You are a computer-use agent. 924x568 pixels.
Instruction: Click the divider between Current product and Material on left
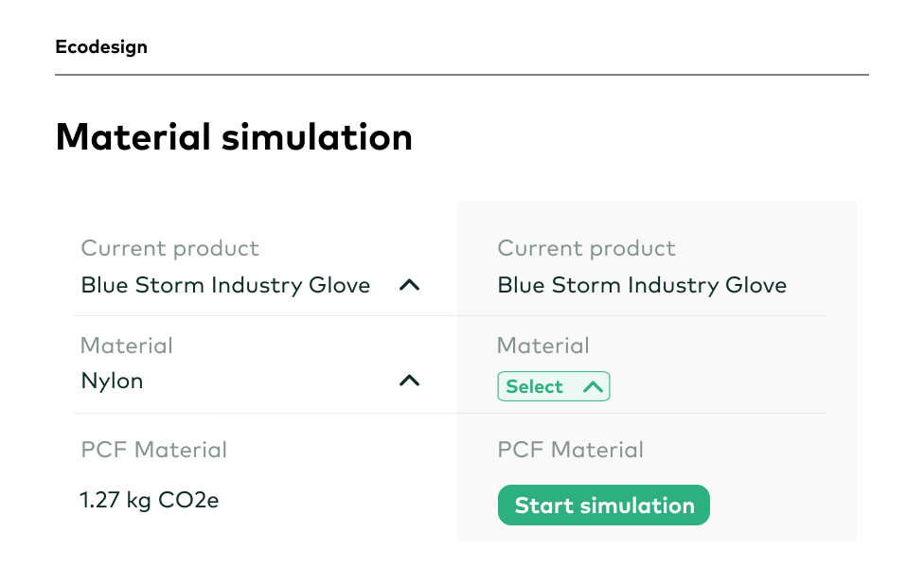pyautogui.click(x=265, y=315)
